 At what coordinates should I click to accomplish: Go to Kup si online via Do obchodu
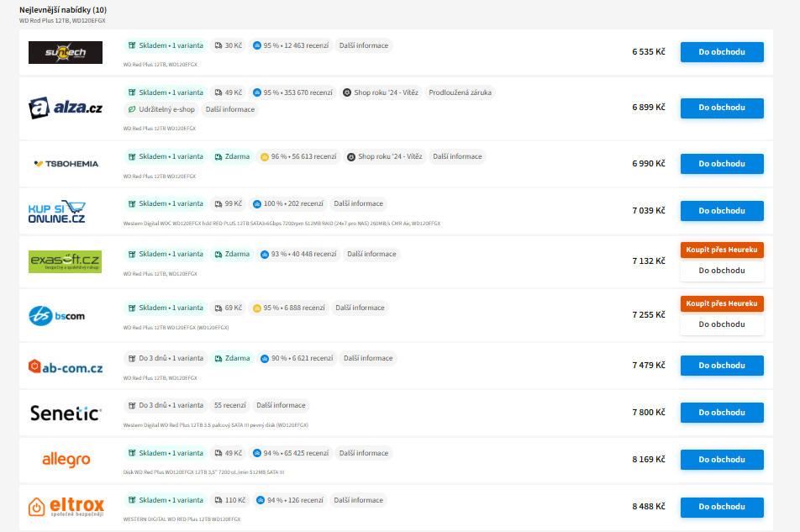(721, 211)
